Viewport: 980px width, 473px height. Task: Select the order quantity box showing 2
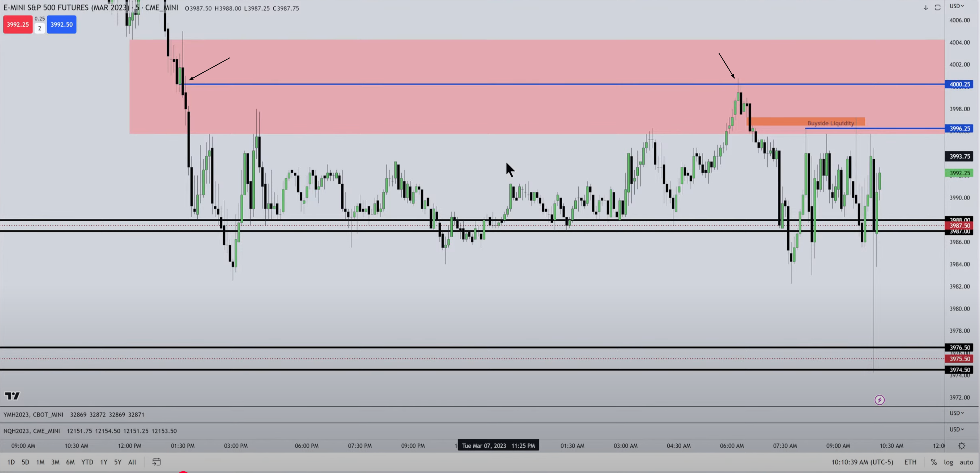(40, 28)
